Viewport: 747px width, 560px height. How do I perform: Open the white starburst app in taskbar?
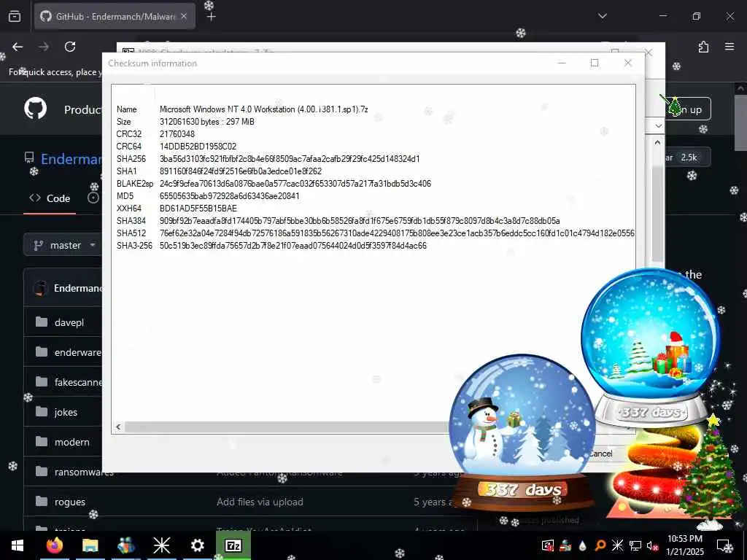coord(161,545)
